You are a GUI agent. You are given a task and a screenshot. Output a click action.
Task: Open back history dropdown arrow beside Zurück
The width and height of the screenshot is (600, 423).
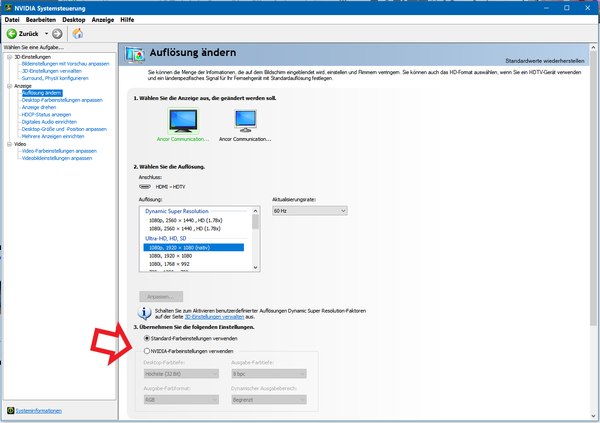pyautogui.click(x=46, y=33)
